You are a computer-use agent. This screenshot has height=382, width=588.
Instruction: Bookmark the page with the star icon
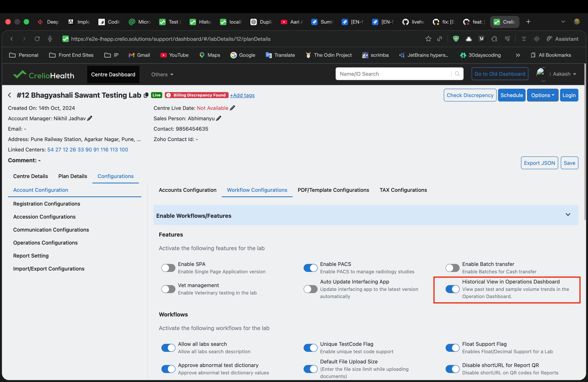428,39
